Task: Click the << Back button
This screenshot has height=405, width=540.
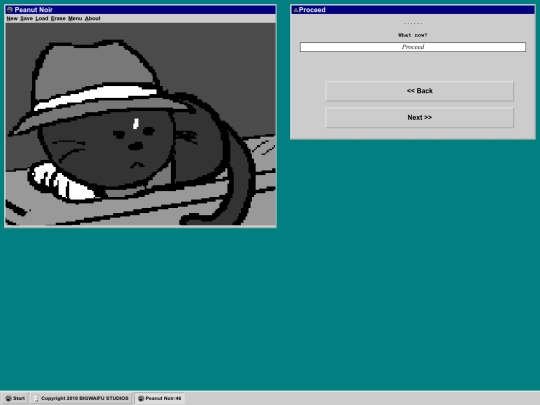Action: click(419, 91)
